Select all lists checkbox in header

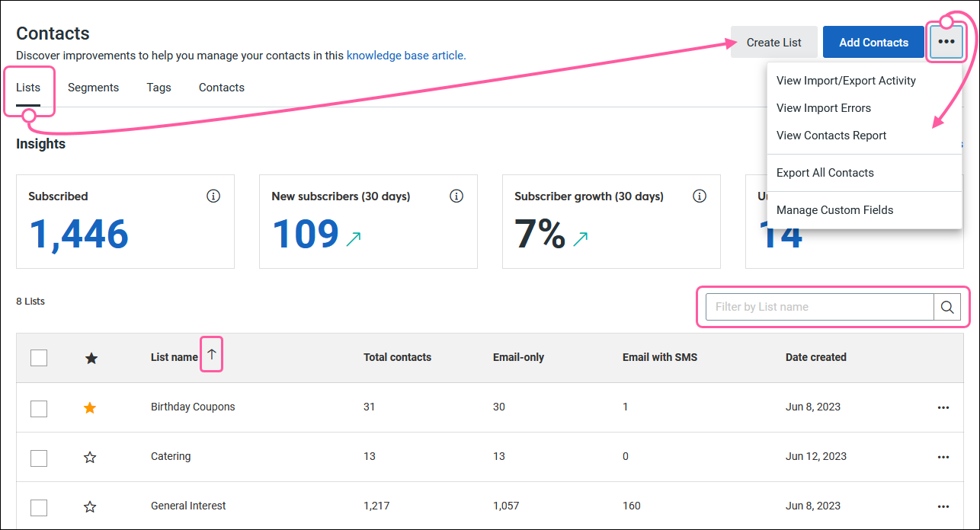[39, 358]
